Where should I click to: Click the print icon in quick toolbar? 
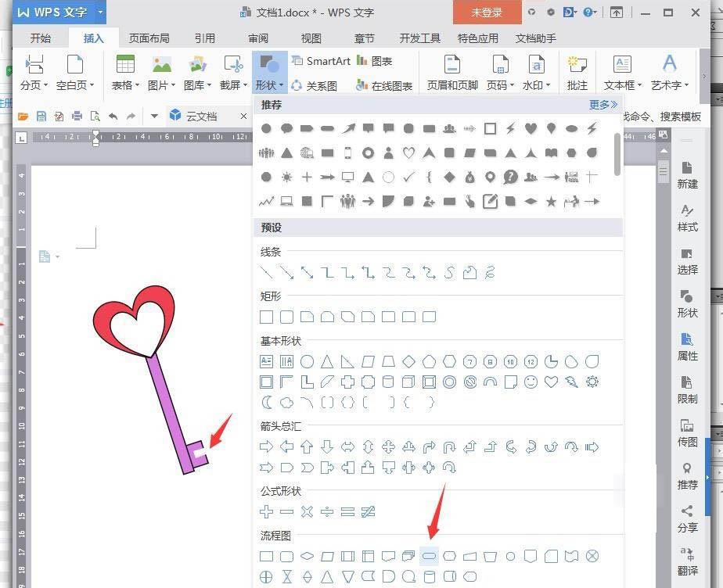(x=77, y=117)
